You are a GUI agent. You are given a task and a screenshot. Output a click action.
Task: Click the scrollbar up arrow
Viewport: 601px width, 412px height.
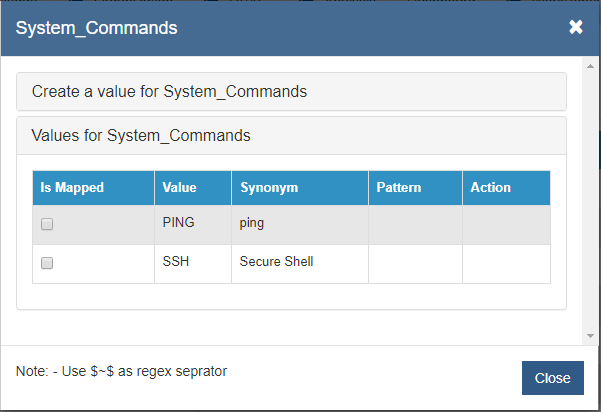click(x=590, y=63)
